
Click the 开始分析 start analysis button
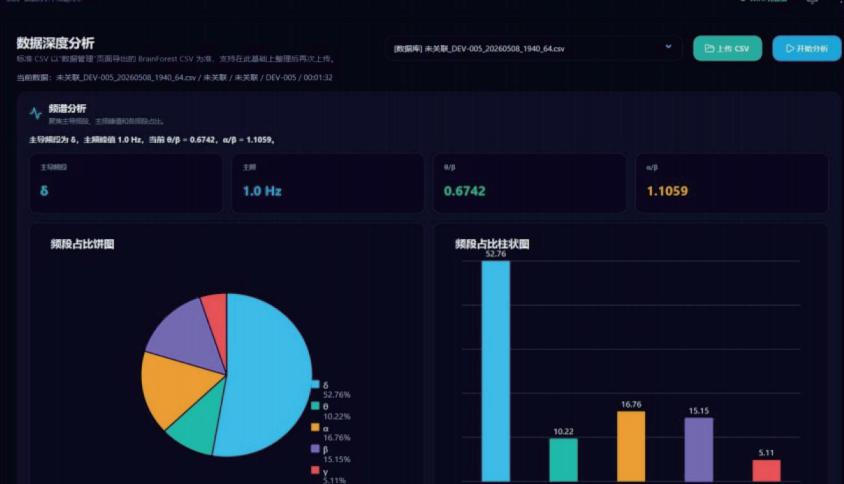[806, 48]
